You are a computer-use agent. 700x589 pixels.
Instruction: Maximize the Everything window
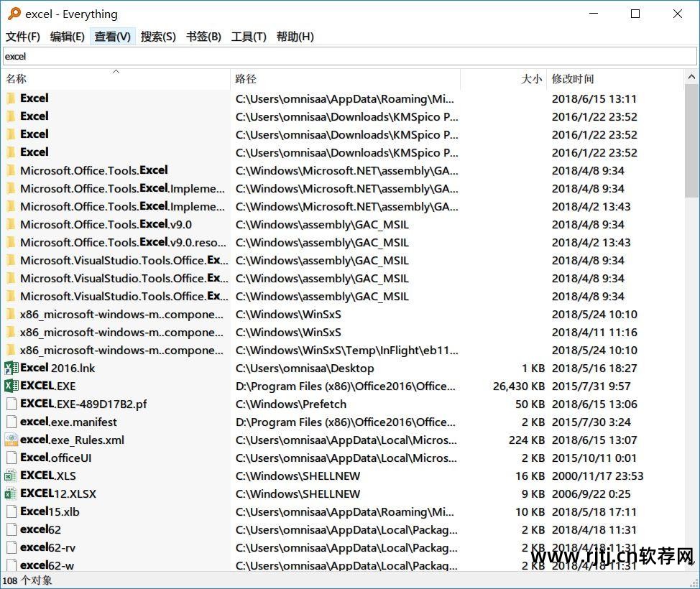click(x=635, y=14)
